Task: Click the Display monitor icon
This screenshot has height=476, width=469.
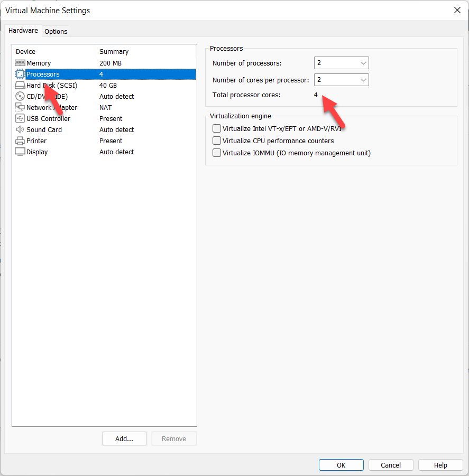Action: click(x=20, y=152)
